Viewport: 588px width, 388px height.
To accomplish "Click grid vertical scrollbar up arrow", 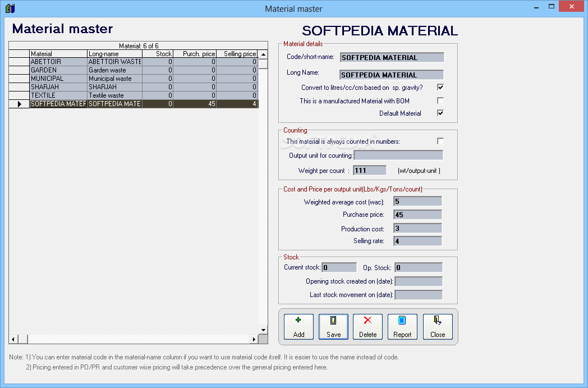I will tap(263, 54).
